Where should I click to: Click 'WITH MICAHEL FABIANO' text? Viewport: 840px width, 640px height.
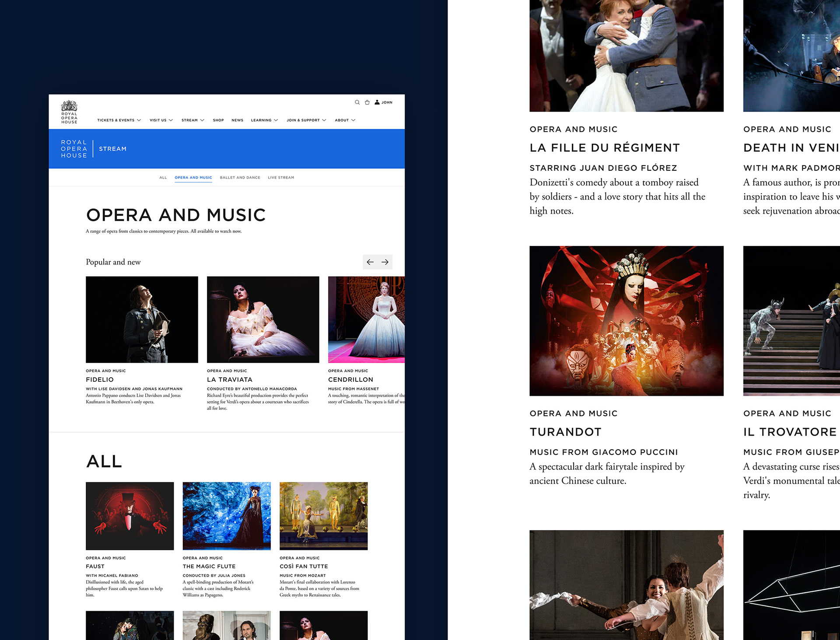(x=112, y=576)
